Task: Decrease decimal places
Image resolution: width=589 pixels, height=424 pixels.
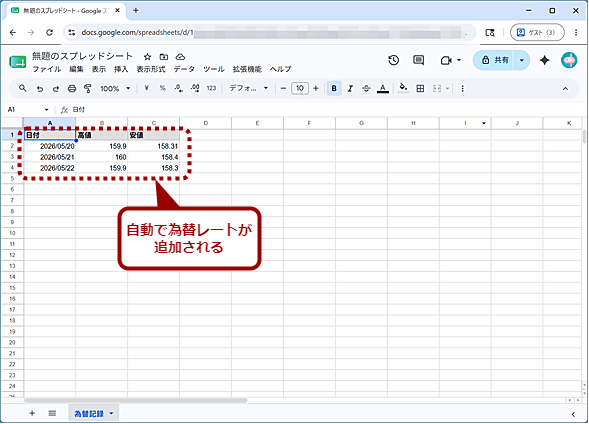Action: [x=178, y=88]
